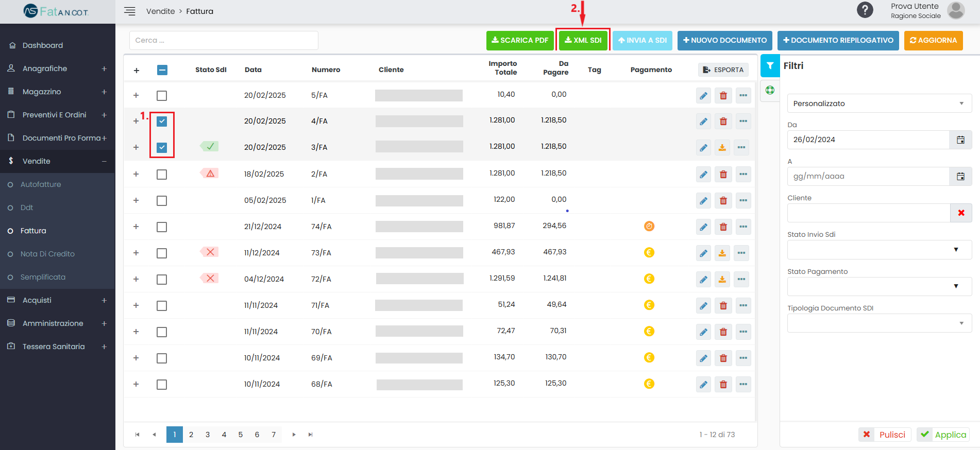Click the Cerca search field

pos(224,40)
